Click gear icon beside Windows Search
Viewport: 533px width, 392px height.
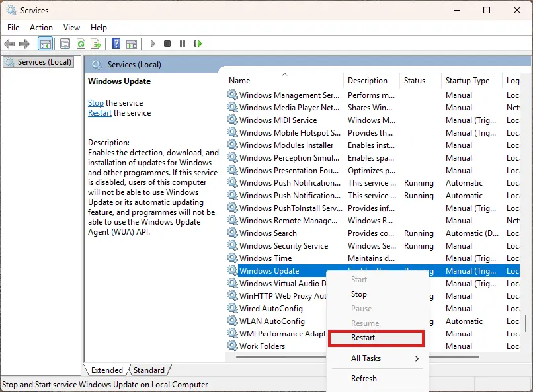pos(233,233)
